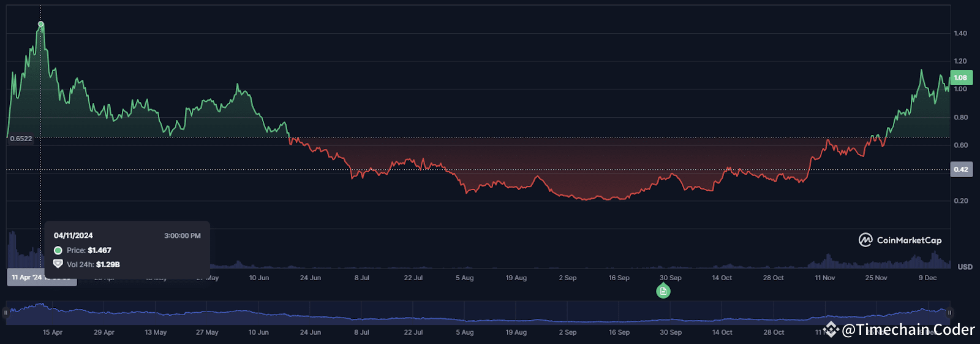The height and width of the screenshot is (344, 980).
Task: Click the Vol 24h icon in tooltip
Action: pos(58,264)
